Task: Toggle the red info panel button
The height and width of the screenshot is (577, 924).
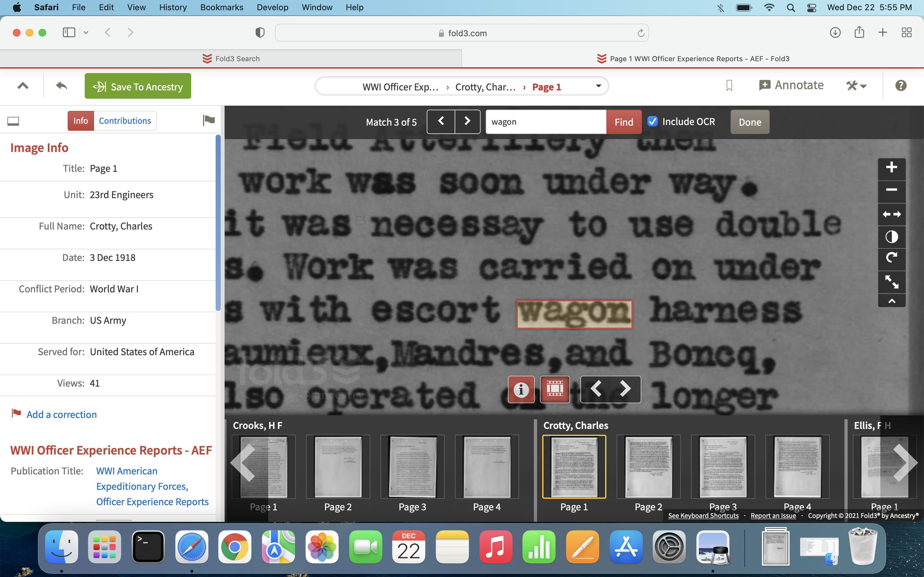Action: pos(521,389)
